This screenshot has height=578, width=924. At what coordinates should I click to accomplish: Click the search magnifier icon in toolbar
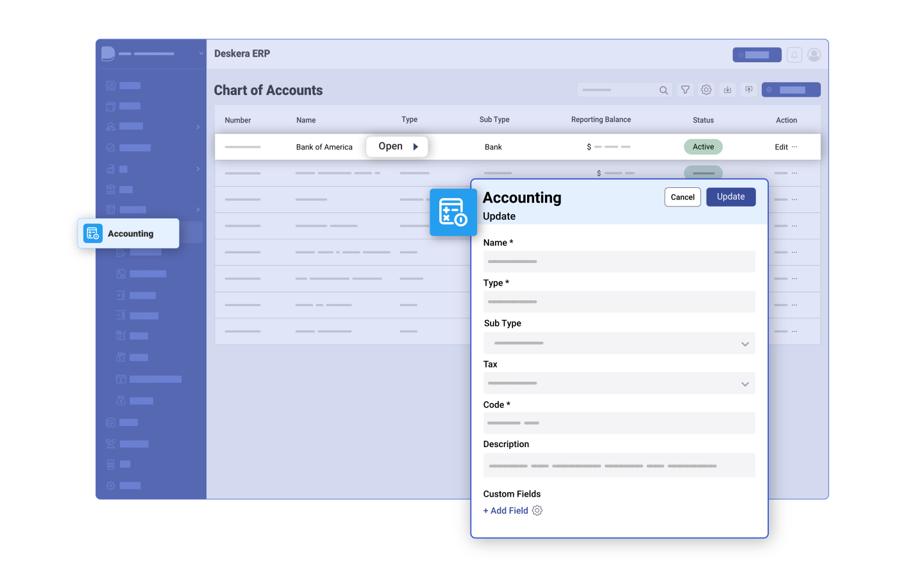664,90
